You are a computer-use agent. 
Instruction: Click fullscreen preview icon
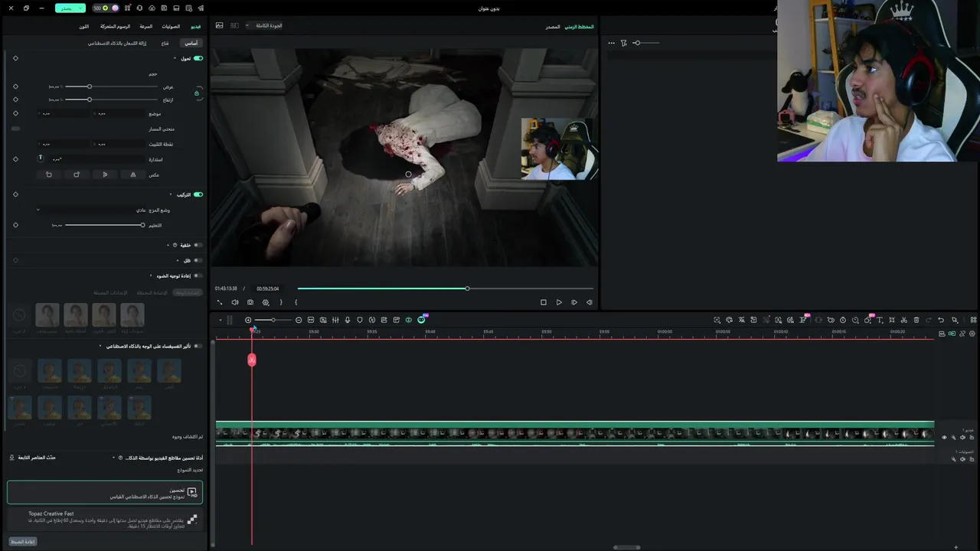coord(220,302)
